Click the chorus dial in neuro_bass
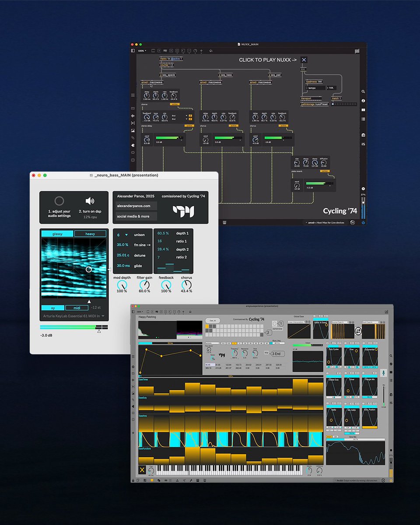Viewport: 420px width, 525px height. (x=186, y=285)
